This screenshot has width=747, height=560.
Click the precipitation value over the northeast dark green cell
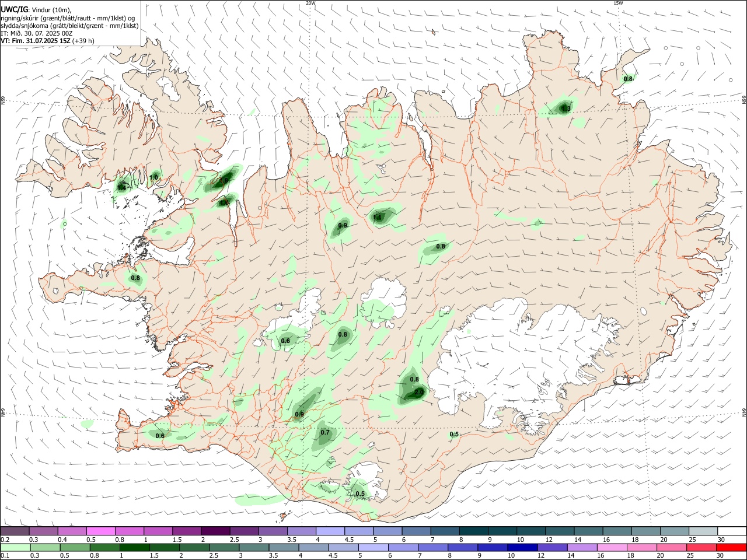pos(565,108)
